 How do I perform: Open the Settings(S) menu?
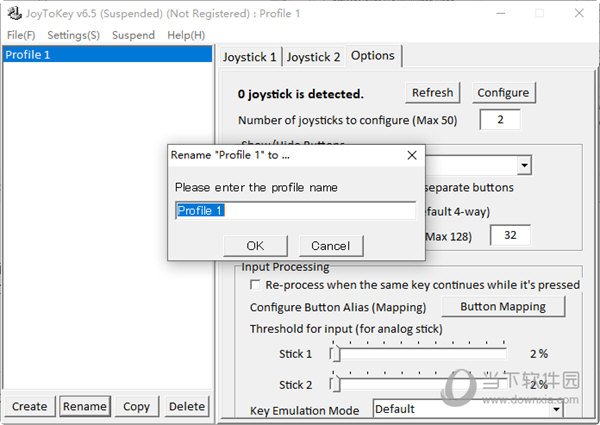tap(73, 35)
